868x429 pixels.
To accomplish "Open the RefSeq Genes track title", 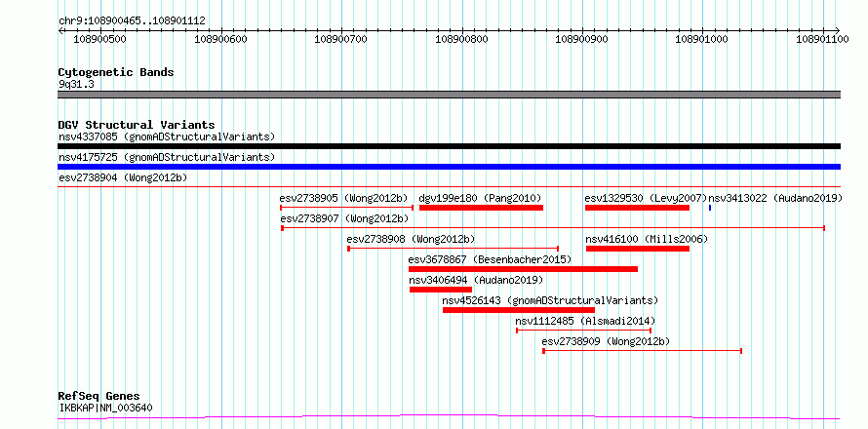I will point(99,397).
